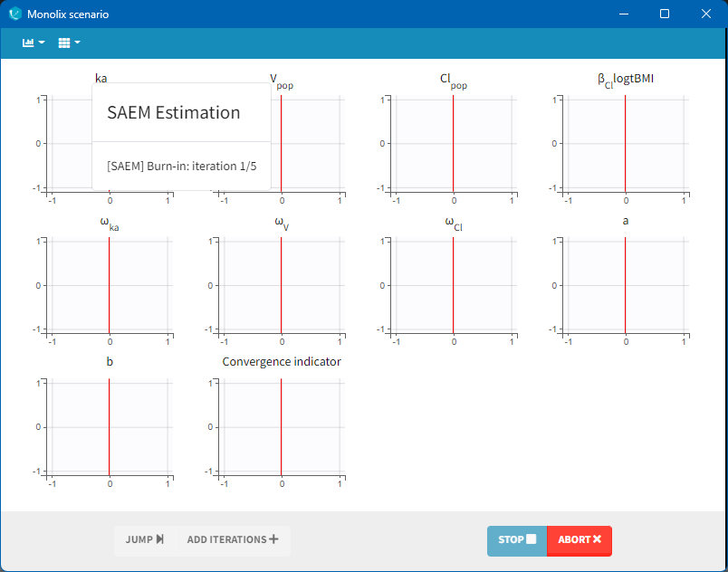Click the ω_V parameter plot
The width and height of the screenshot is (728, 572).
click(x=282, y=285)
